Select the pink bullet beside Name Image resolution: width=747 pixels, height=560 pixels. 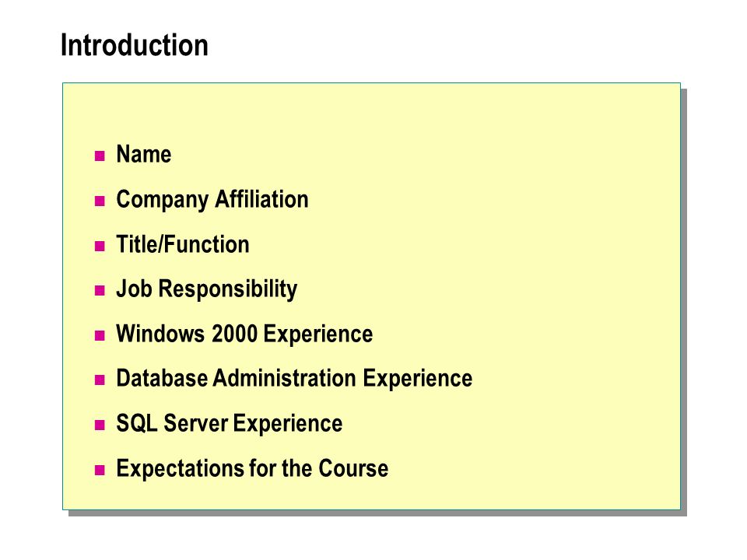click(100, 156)
